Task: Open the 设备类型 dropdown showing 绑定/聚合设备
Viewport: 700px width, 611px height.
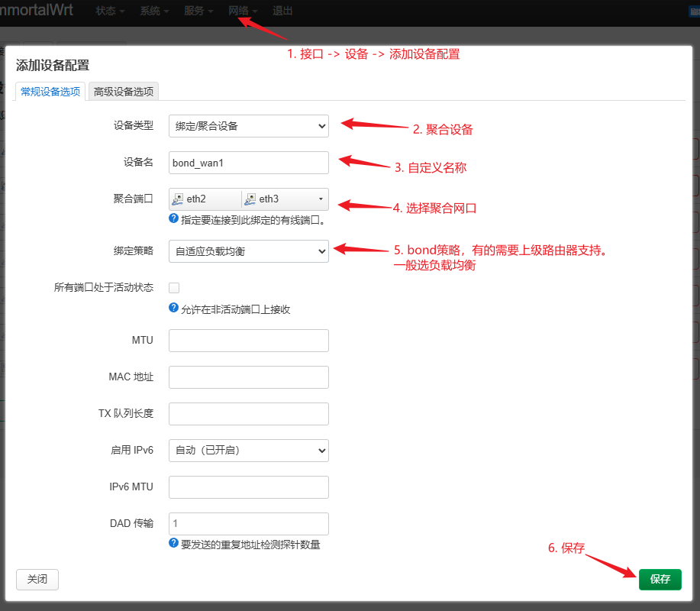Action: (248, 126)
